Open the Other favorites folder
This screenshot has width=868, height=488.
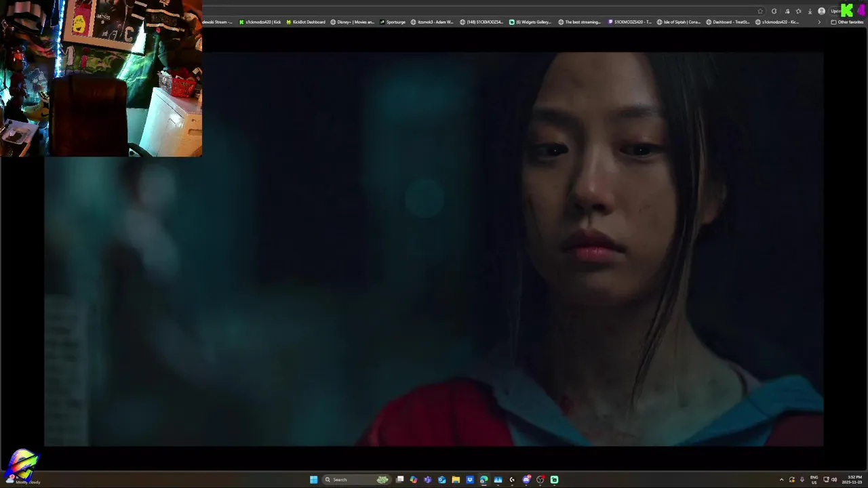847,22
